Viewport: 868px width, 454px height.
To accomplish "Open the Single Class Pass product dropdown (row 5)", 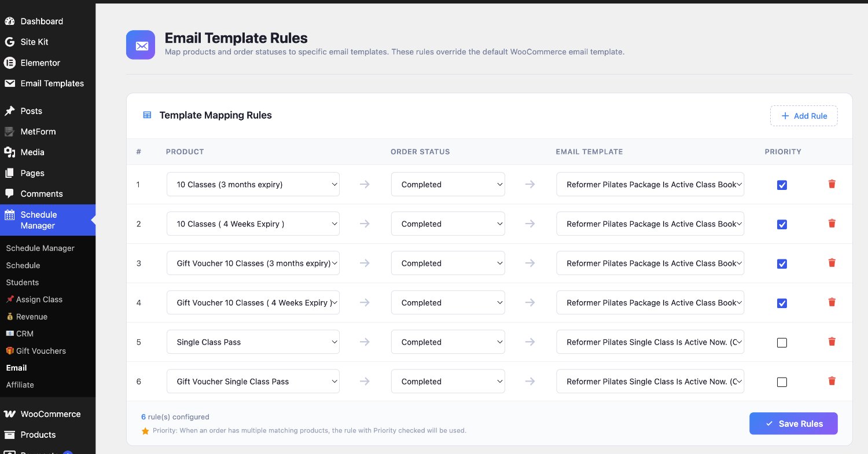I will point(253,342).
